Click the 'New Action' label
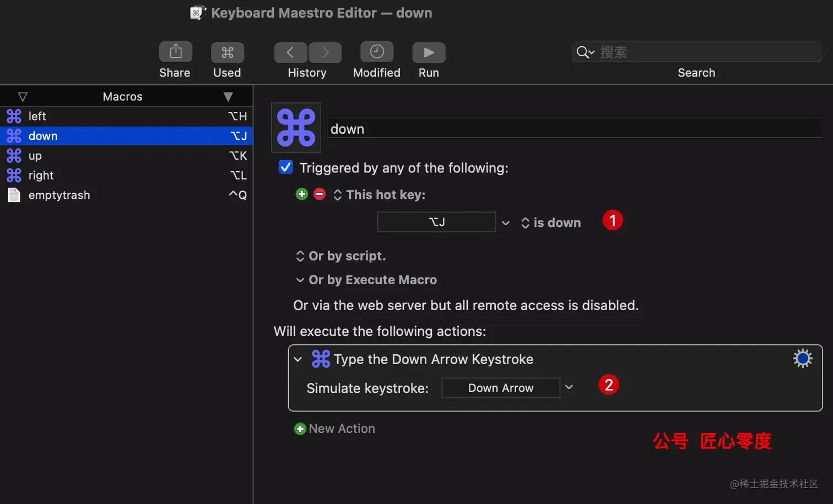Image resolution: width=833 pixels, height=504 pixels. click(x=342, y=429)
